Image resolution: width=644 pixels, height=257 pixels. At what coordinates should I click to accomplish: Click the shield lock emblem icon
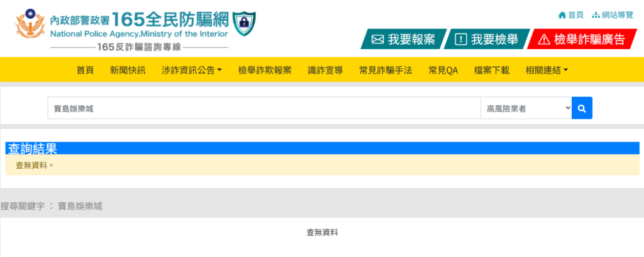point(244,23)
